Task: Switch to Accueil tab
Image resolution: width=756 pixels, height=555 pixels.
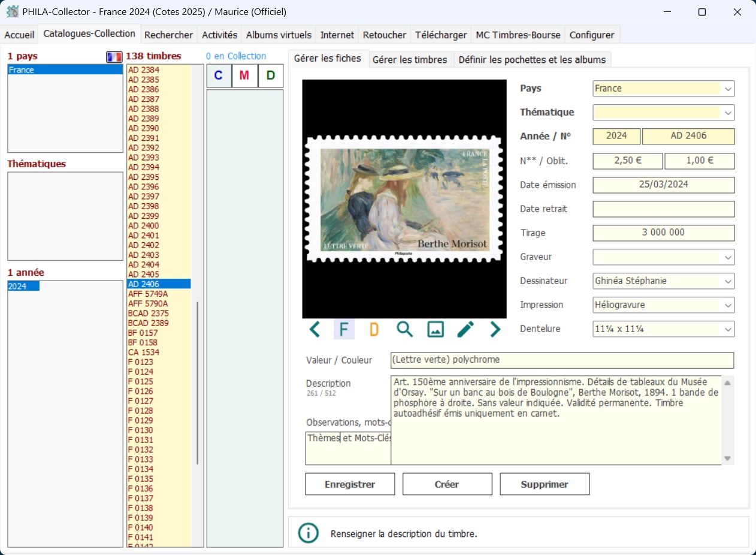Action: [19, 35]
